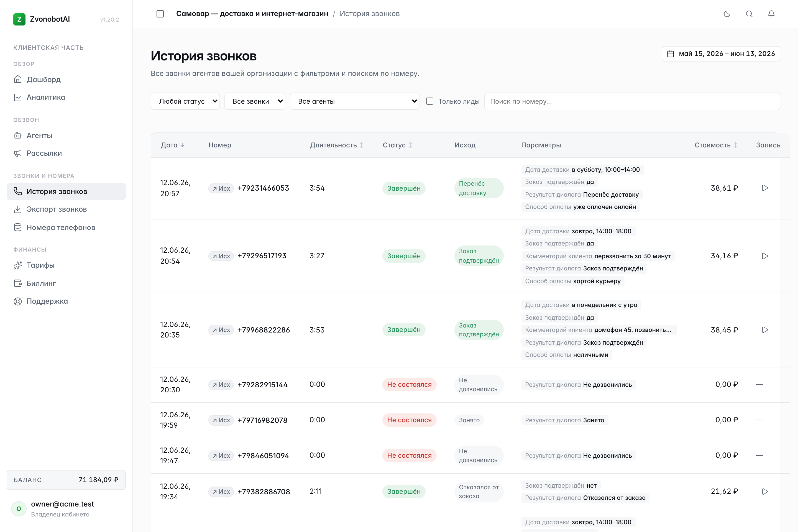The width and height of the screenshot is (798, 532).
Task: Click parameter Способ оплаты наличными
Action: coord(567,355)
